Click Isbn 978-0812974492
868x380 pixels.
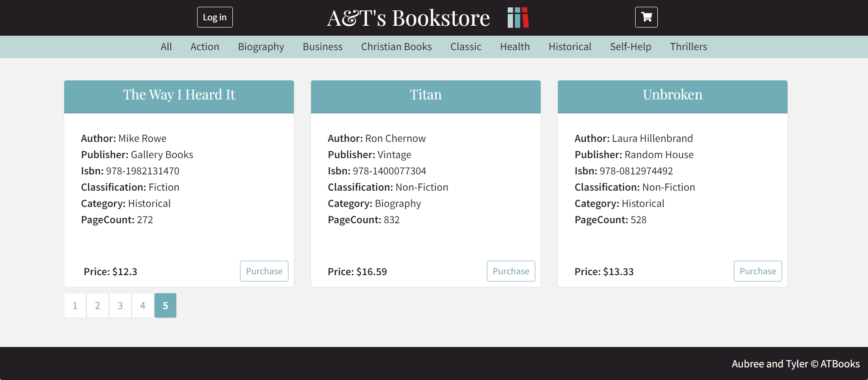click(x=624, y=171)
